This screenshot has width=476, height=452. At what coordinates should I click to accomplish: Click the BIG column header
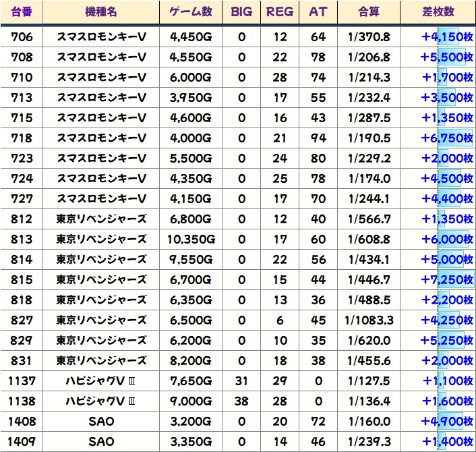[x=241, y=12]
